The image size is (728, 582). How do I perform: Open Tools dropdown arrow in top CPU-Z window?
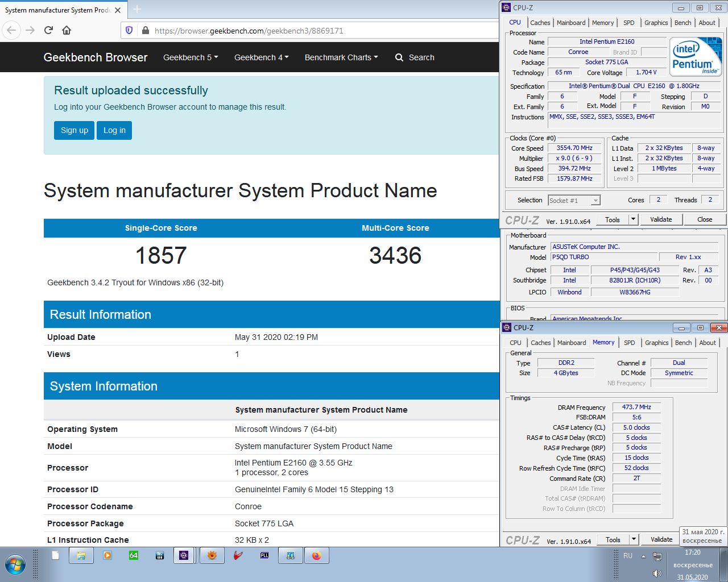click(x=632, y=219)
